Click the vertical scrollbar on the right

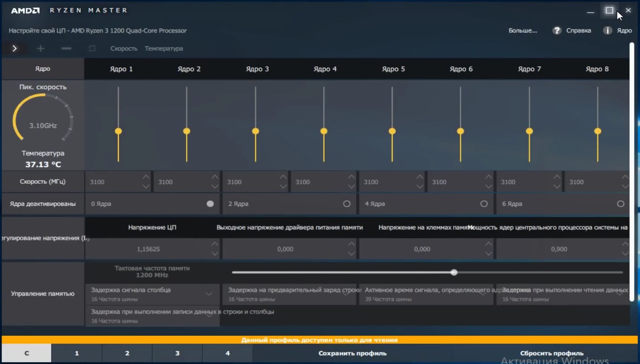click(x=632, y=172)
